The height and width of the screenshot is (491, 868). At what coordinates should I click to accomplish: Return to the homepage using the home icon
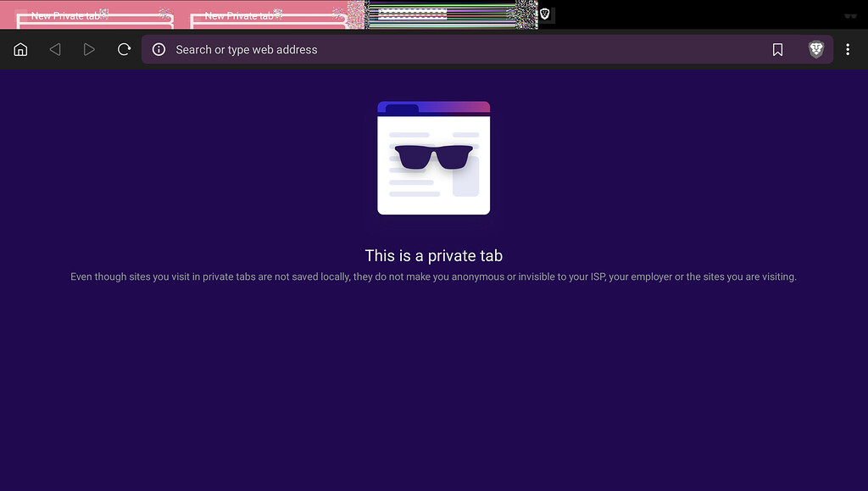20,49
